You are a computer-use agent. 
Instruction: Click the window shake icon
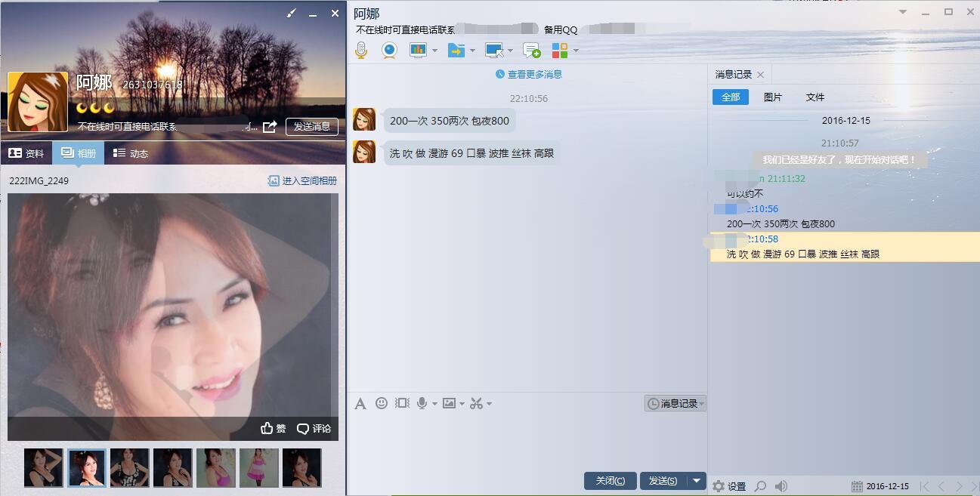point(402,403)
